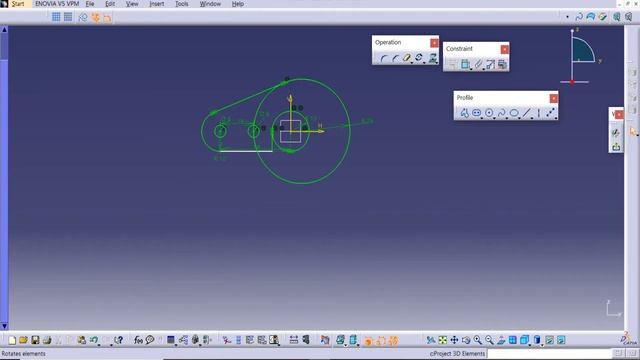Click Project 3D Elements tool in Operation

tap(433, 58)
